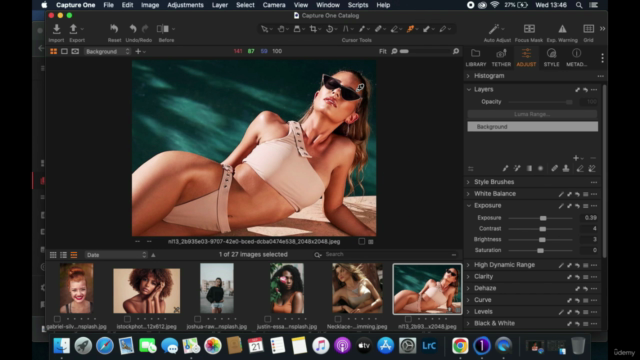
Task: Open the Scripts menu
Action: [358, 5]
